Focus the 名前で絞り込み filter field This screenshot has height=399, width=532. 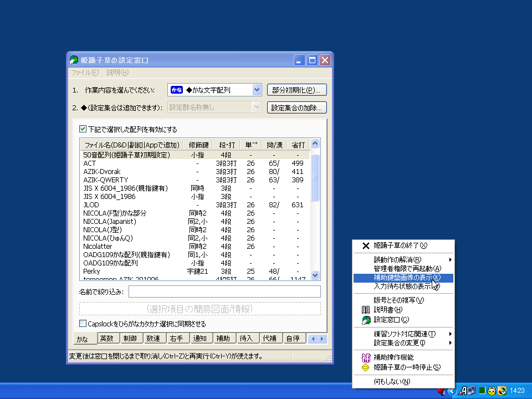click(224, 291)
